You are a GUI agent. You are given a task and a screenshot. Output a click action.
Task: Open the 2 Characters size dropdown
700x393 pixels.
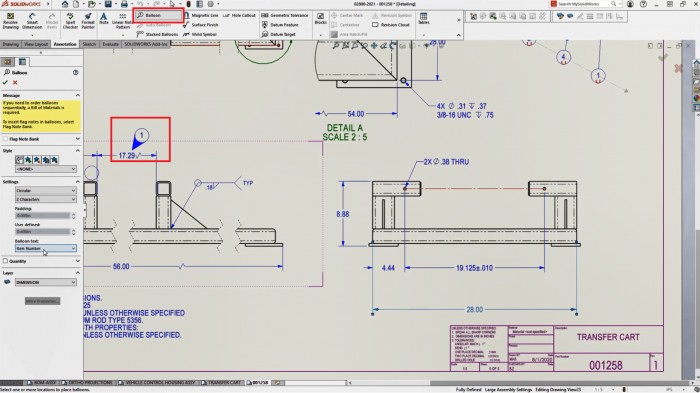click(46, 199)
